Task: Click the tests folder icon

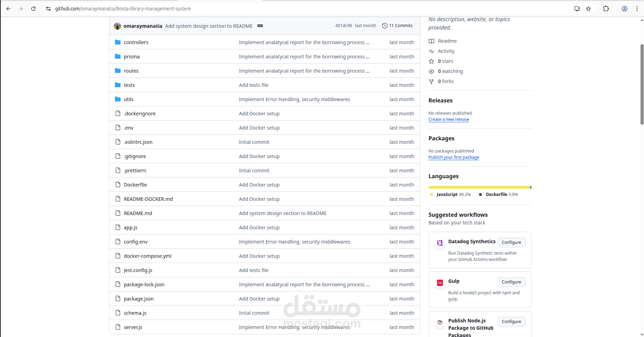Action: coord(118,85)
